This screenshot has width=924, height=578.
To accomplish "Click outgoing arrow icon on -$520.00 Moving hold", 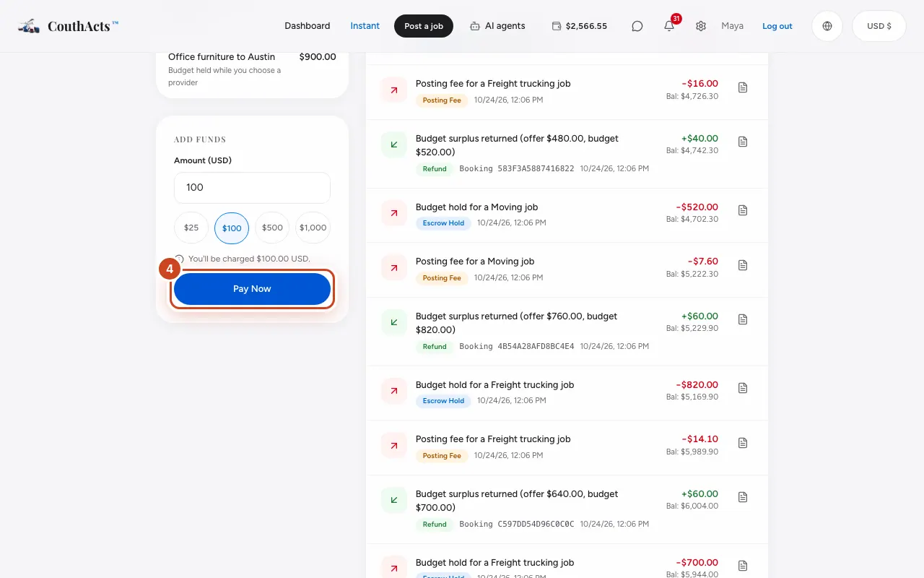I will pyautogui.click(x=394, y=213).
